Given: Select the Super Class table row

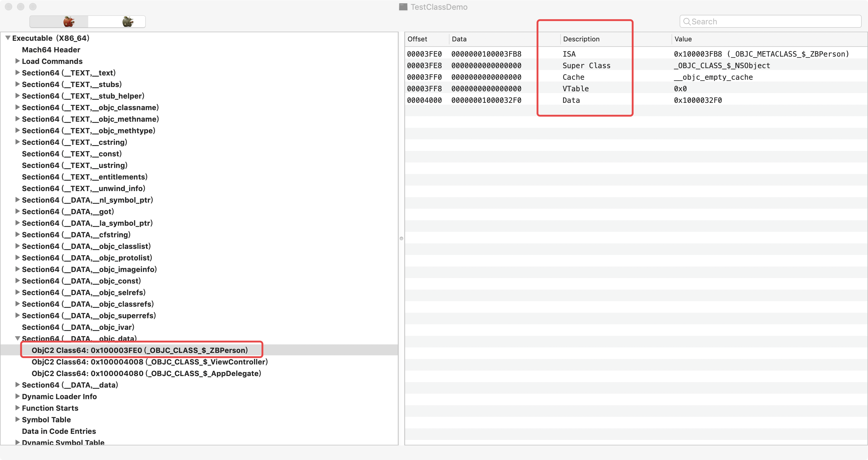Looking at the screenshot, I should pyautogui.click(x=586, y=66).
